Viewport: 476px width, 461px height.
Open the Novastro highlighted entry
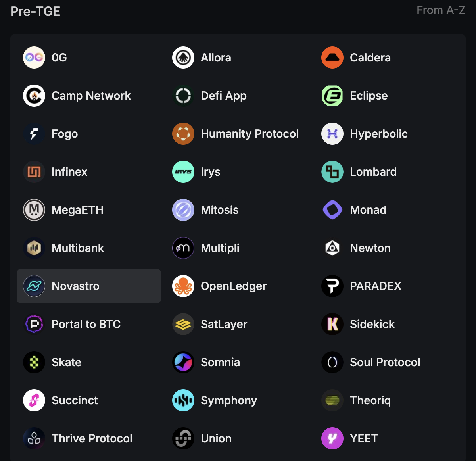click(x=89, y=286)
